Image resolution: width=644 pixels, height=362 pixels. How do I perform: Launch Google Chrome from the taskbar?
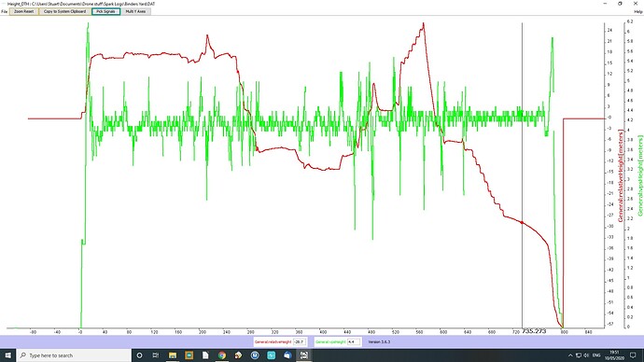222,355
